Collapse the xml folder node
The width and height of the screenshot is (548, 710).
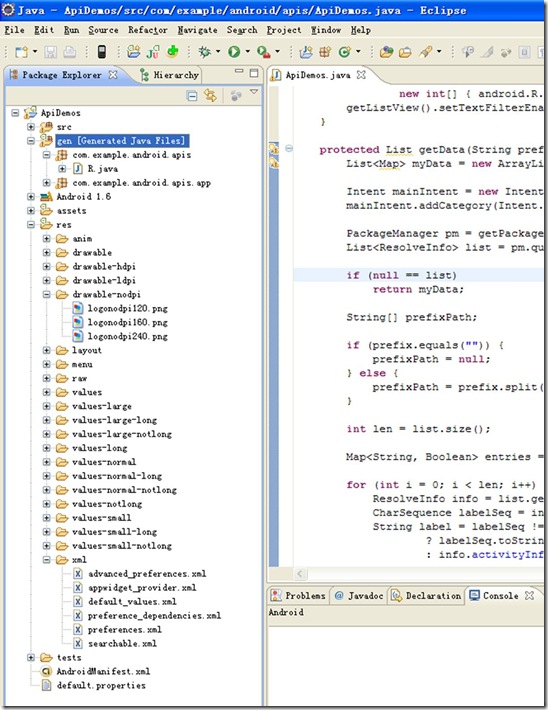47,560
